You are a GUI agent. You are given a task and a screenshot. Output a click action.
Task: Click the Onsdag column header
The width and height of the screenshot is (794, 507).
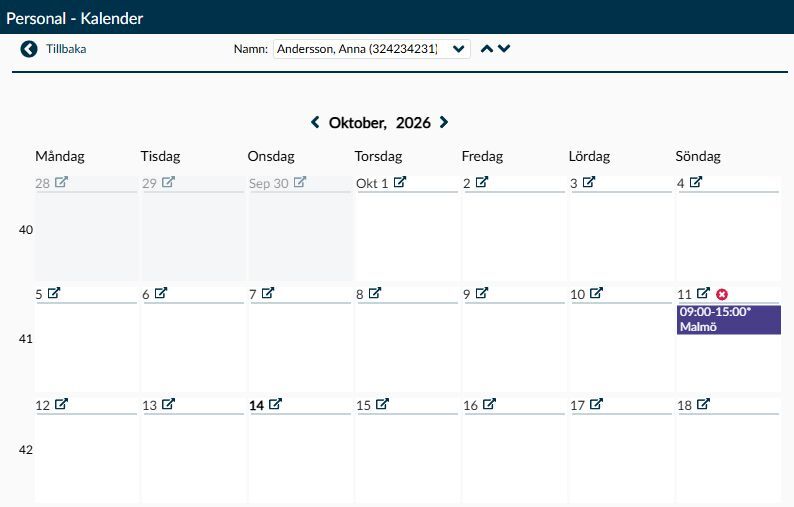(x=271, y=156)
